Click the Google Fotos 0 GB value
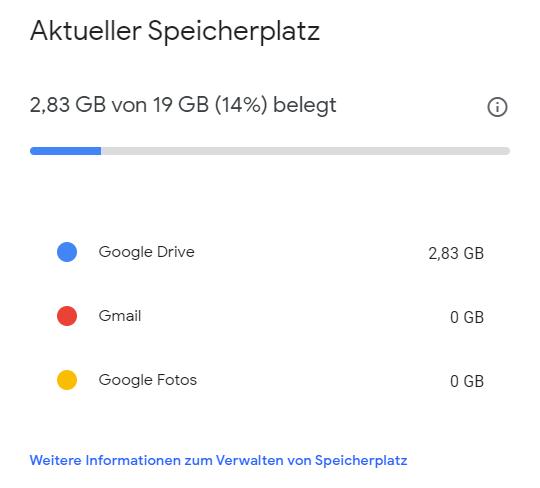The image size is (540, 488). [x=467, y=381]
